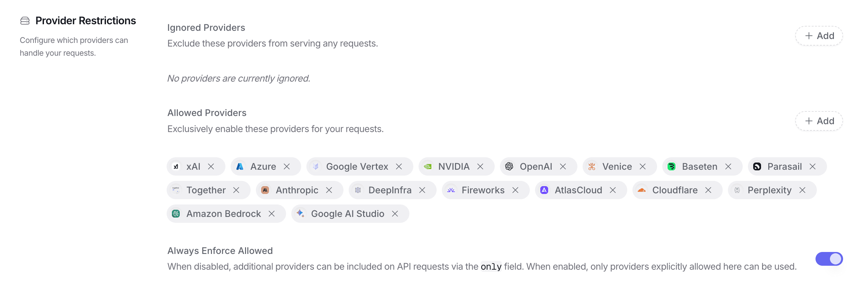Viewport: 868px width, 289px height.
Task: Toggle the Always Enforce Allowed switch
Action: click(829, 259)
